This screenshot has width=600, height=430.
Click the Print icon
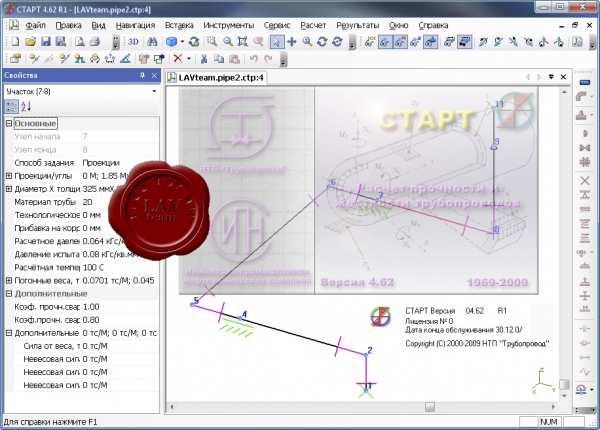point(95,41)
